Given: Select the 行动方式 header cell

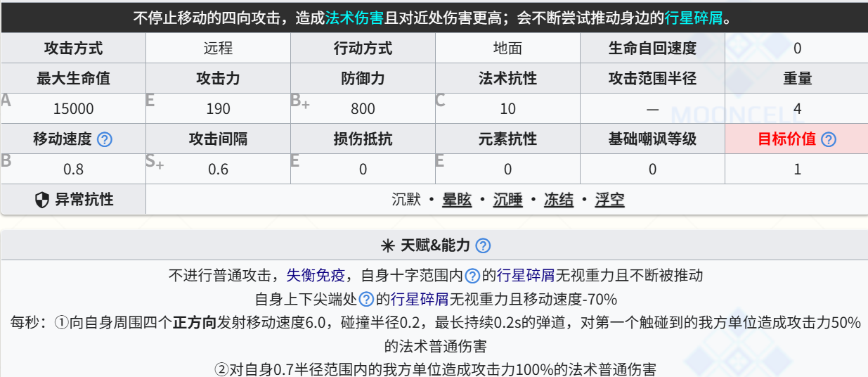Looking at the screenshot, I should [363, 48].
